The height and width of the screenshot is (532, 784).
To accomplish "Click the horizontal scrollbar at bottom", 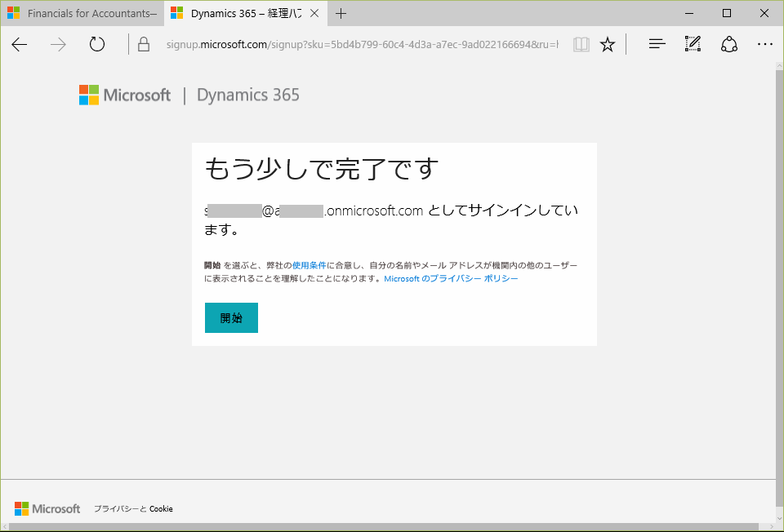I will click(384, 527).
